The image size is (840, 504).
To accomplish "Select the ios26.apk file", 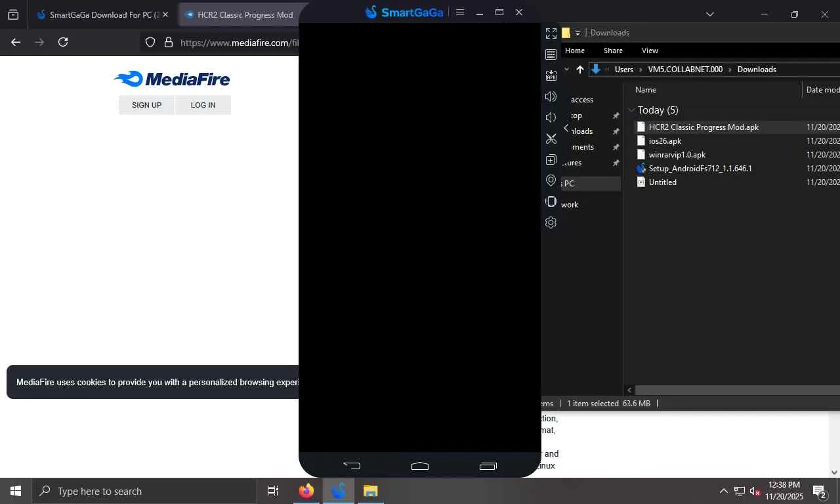I will point(665,141).
